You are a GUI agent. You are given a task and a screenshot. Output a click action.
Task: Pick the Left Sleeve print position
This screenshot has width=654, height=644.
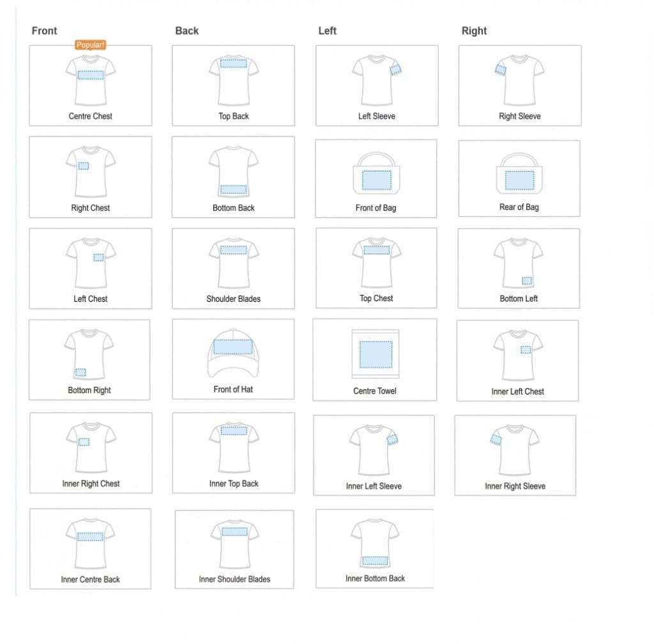[x=376, y=86]
